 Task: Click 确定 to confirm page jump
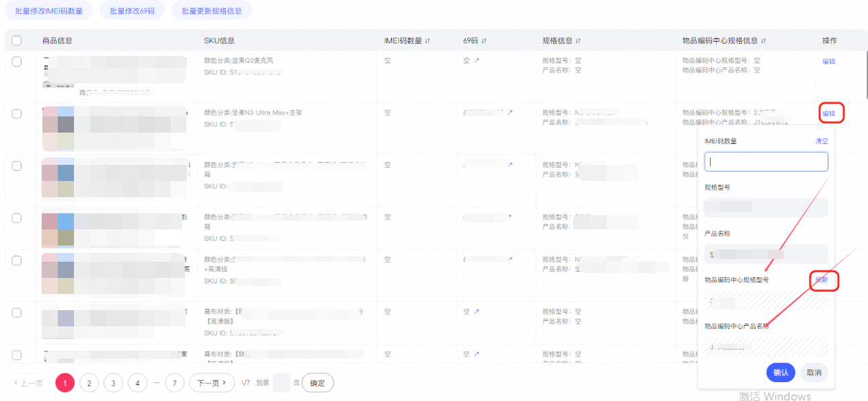317,383
